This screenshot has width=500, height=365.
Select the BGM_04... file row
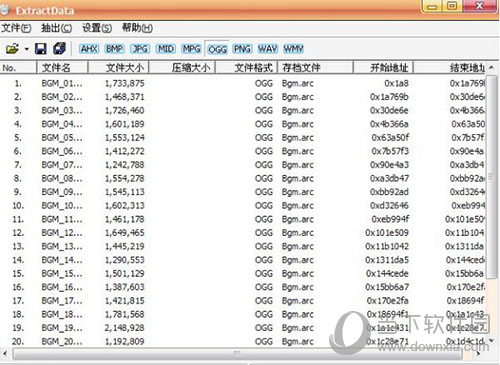(243, 124)
